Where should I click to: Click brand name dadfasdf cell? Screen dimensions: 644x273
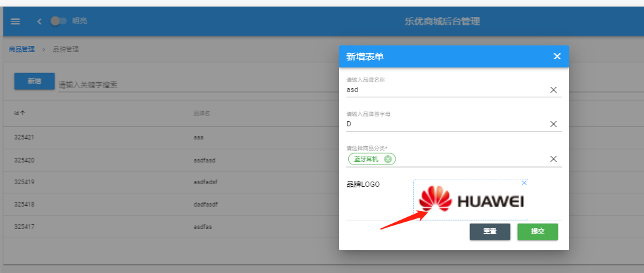(x=205, y=205)
